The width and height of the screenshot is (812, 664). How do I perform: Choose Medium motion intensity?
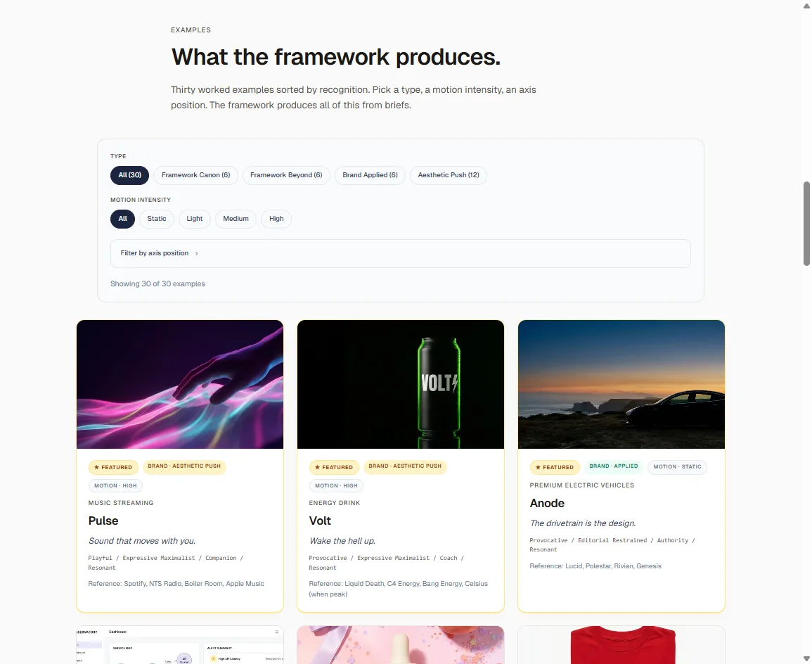pos(236,219)
